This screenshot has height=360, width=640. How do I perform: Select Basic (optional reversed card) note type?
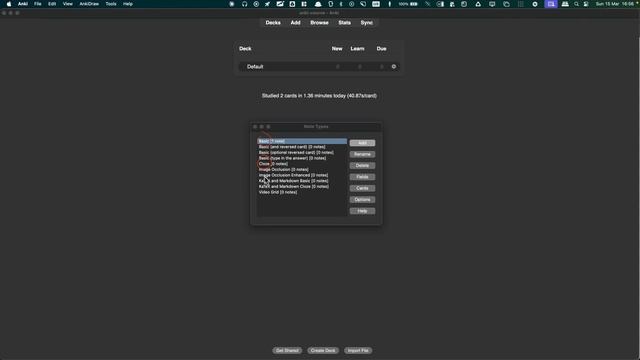click(302, 153)
